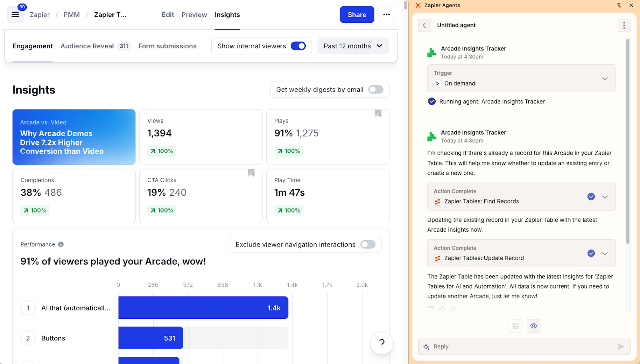Click the 100% change badge under Views
This screenshot has width=640, height=364.
coord(162,151)
